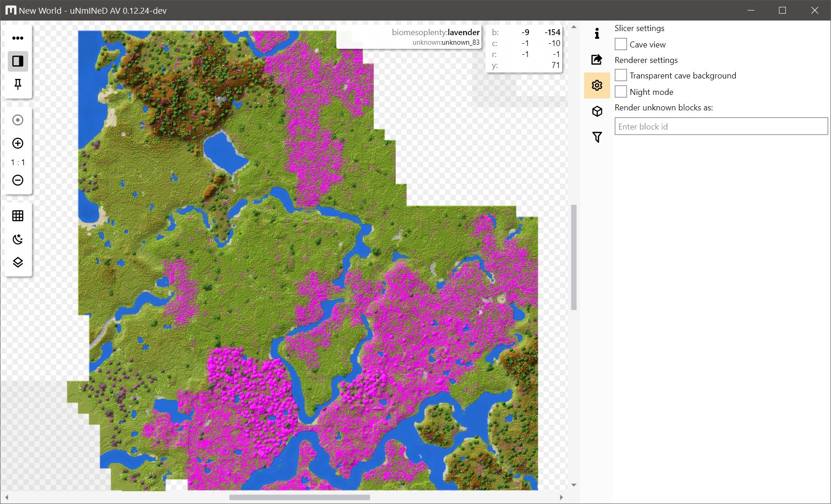
Task: Open the unknown blocks renderer panel
Action: click(597, 111)
